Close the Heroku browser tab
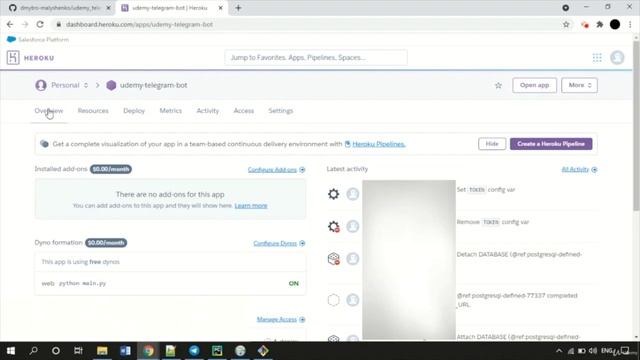This screenshot has width=640, height=360. tap(220, 8)
